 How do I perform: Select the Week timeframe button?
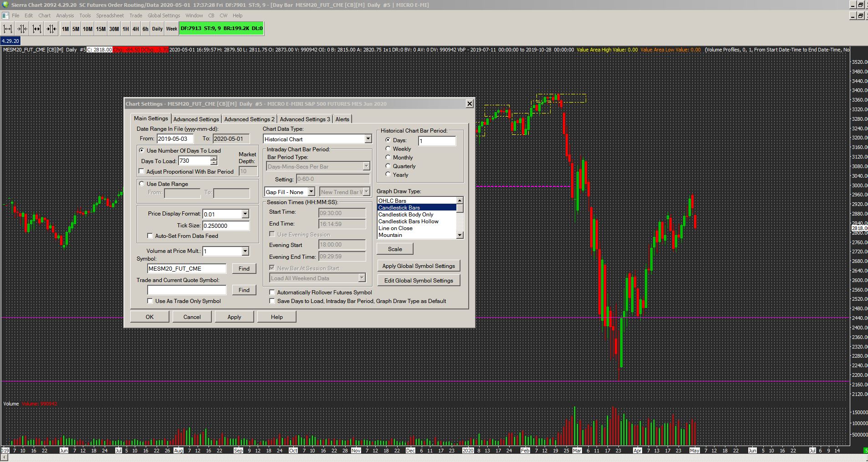[x=171, y=29]
